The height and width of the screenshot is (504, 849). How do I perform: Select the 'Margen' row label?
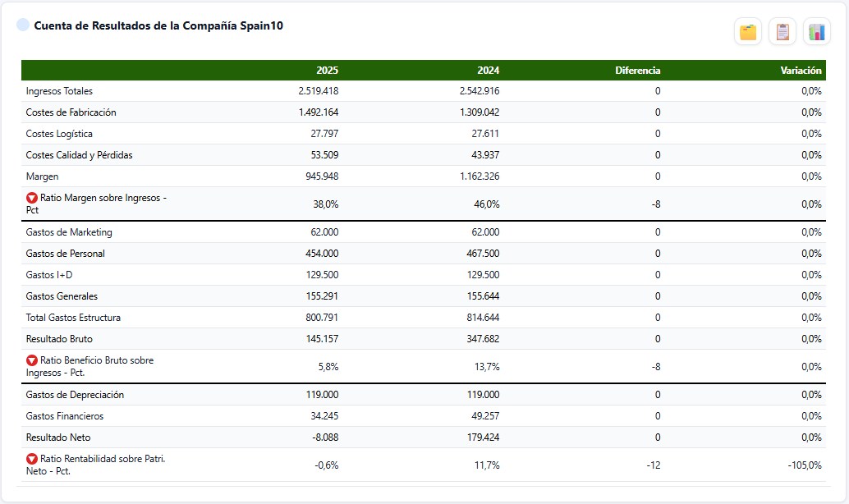pos(42,176)
